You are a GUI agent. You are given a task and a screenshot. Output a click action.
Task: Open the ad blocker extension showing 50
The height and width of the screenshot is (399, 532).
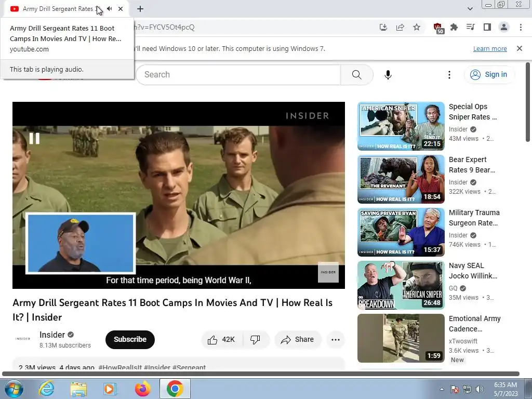438,28
